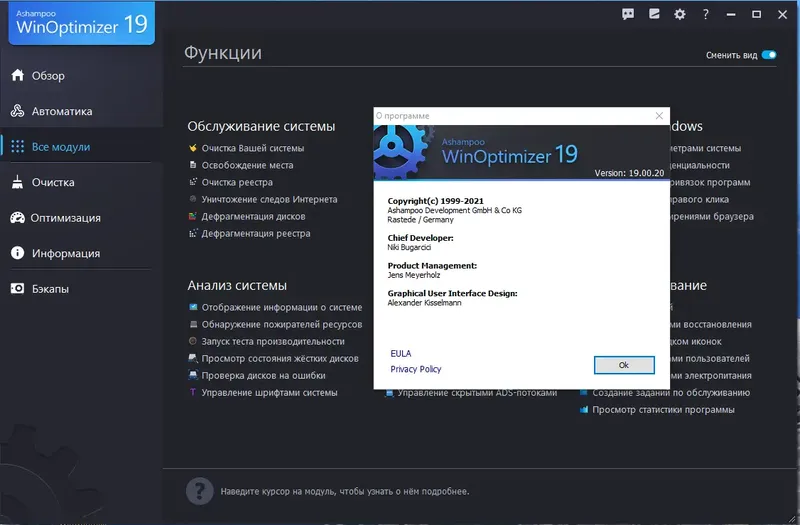Launch Освобождение места module
The image size is (800, 525).
pyautogui.click(x=247, y=165)
